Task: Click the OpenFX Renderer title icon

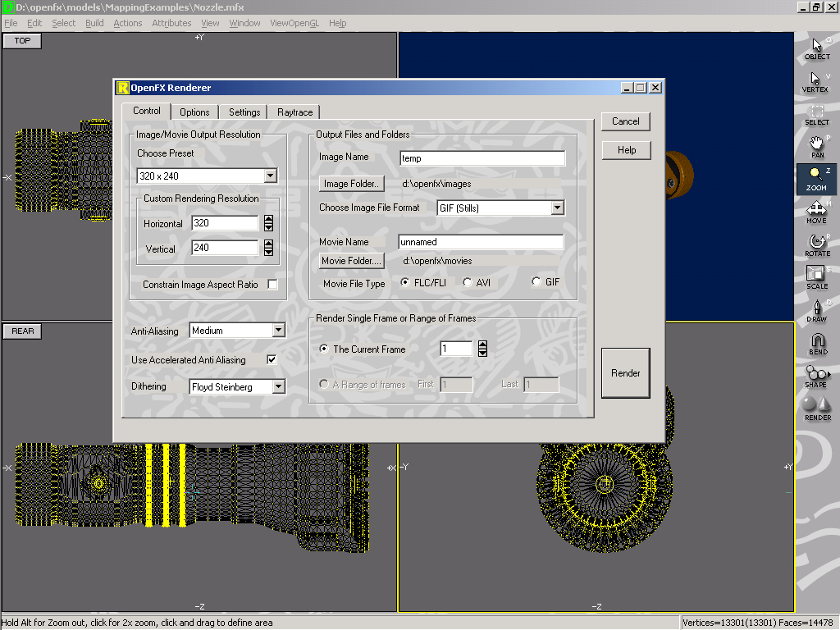Action: (123, 87)
